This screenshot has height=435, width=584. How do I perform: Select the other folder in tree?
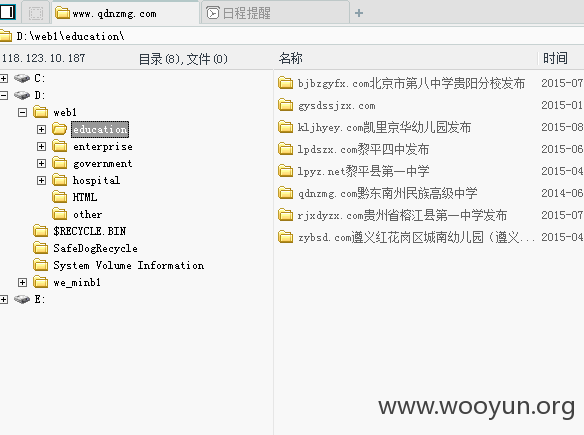(x=88, y=214)
